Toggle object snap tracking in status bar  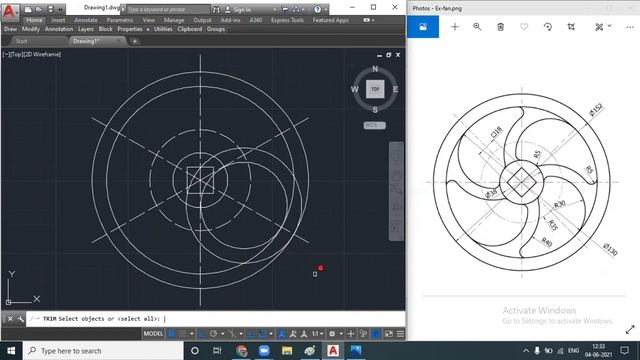(x=251, y=334)
